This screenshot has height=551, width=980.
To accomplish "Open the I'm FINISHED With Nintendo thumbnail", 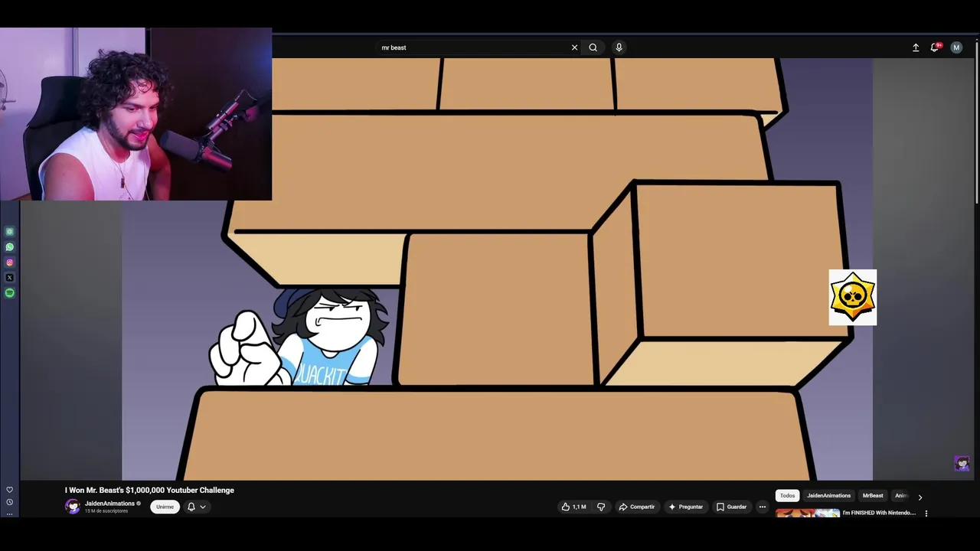I will [x=808, y=514].
